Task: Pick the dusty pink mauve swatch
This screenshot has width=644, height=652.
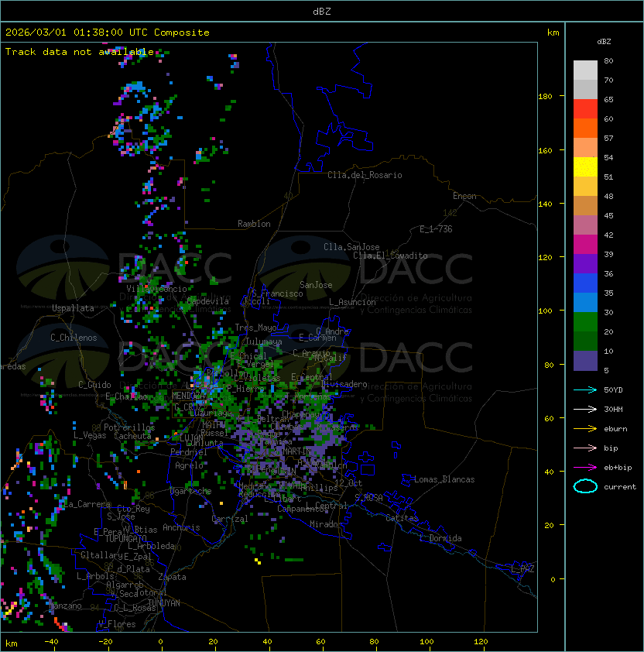Action: pyautogui.click(x=585, y=225)
